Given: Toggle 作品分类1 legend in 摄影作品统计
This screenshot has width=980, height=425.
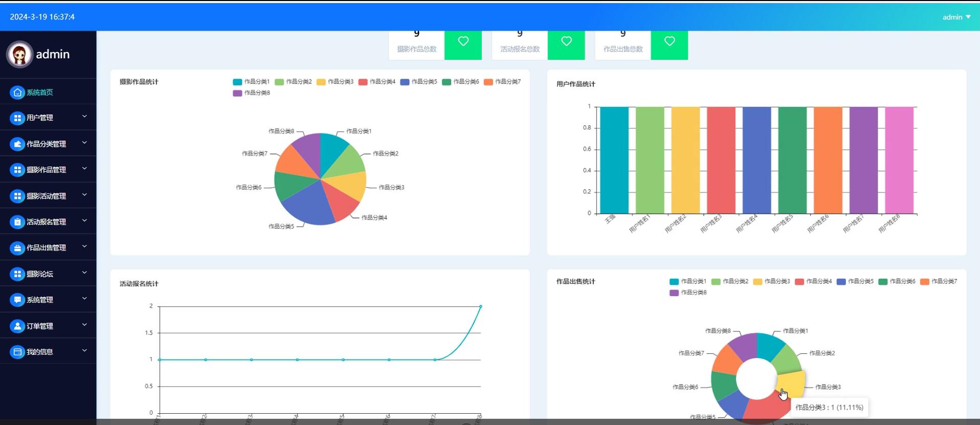Looking at the screenshot, I should coord(251,82).
